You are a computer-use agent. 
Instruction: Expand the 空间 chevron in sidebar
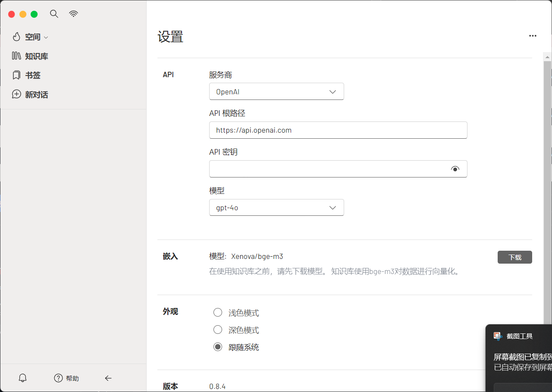(46, 37)
